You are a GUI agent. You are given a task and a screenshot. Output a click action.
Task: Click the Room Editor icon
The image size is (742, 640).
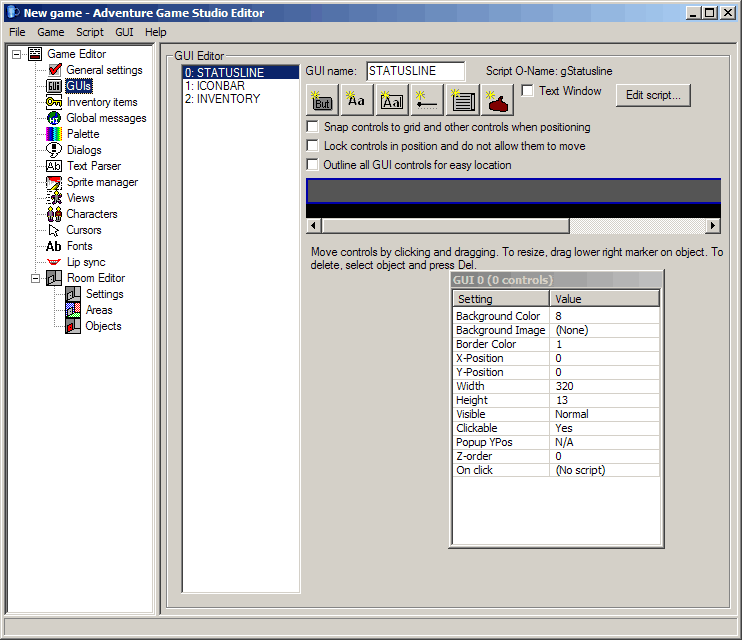[x=54, y=278]
